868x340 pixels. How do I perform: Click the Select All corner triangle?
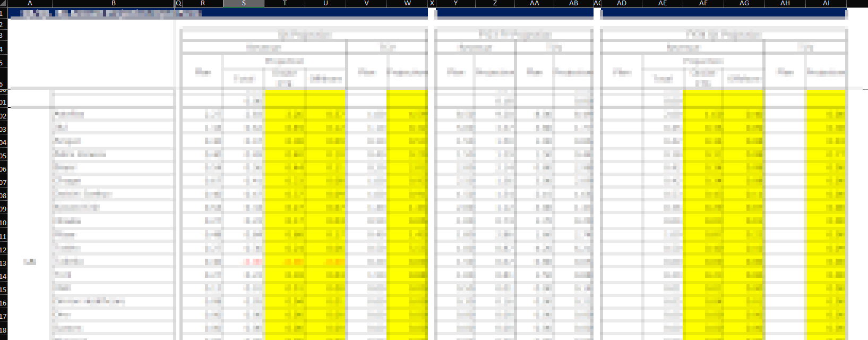tap(3, 3)
